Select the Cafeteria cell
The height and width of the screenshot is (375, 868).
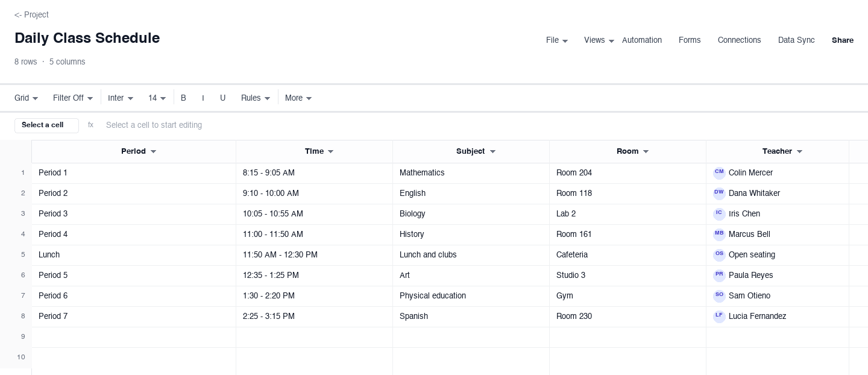point(627,255)
